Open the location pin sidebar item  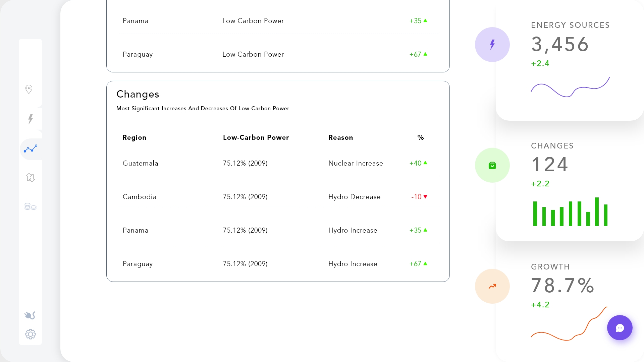[29, 89]
